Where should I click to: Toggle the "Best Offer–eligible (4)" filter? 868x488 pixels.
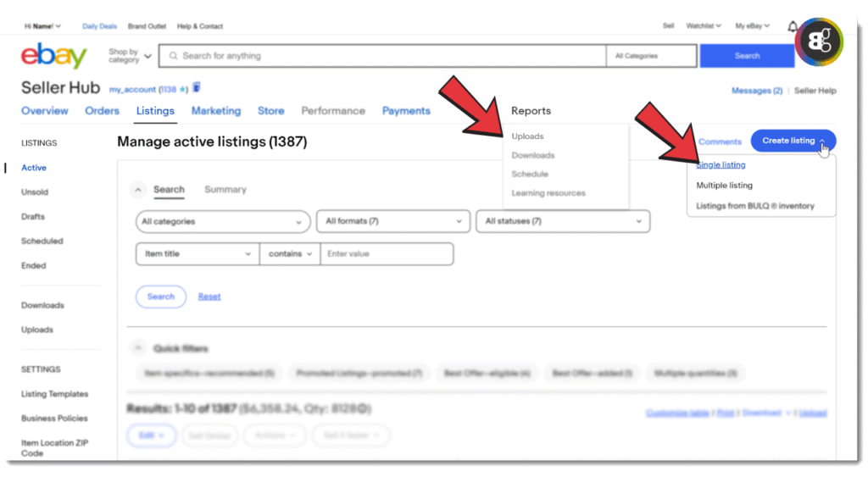point(487,373)
